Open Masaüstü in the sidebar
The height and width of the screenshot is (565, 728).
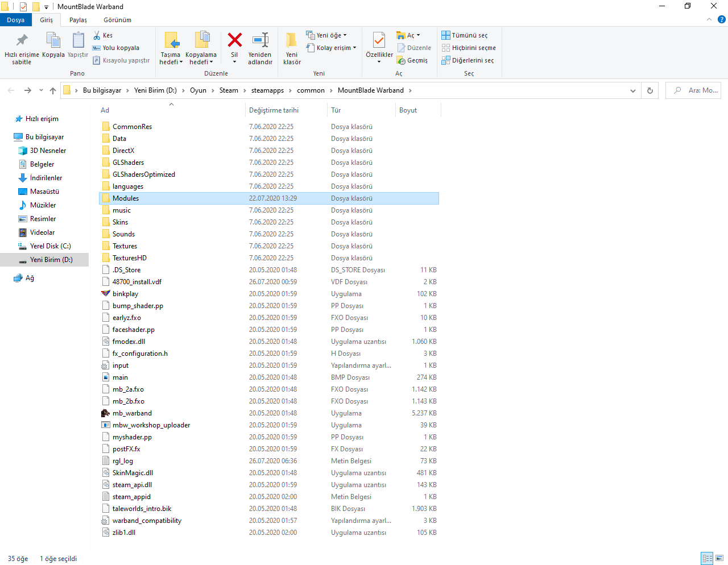44,192
